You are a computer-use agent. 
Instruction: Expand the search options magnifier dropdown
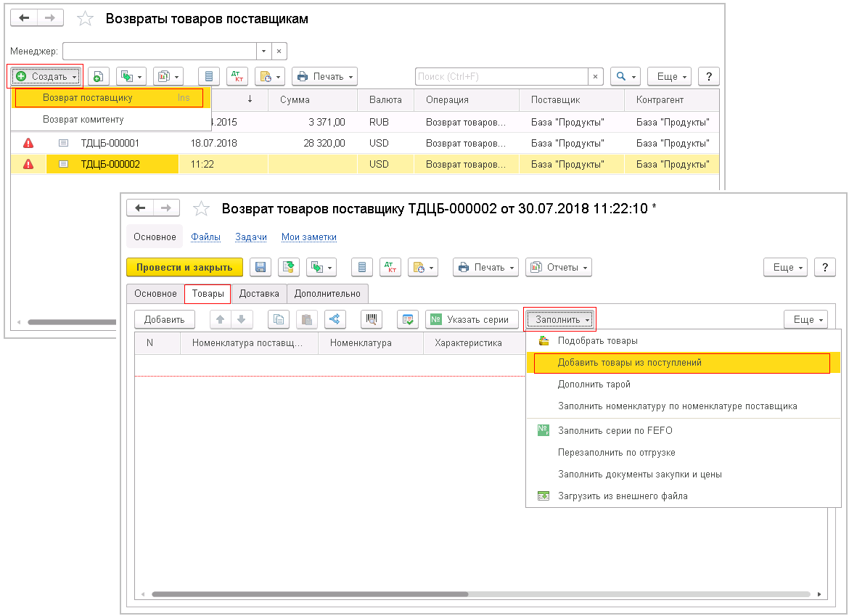click(624, 76)
